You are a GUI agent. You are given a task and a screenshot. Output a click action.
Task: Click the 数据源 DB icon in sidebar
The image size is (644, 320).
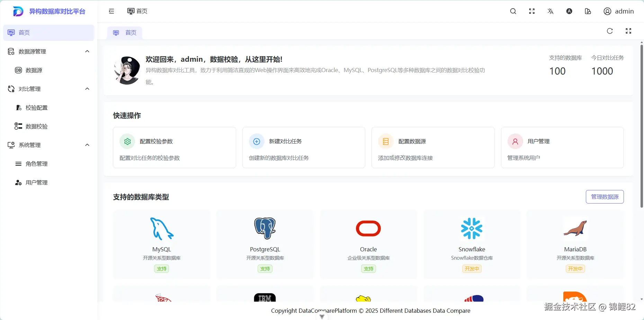pos(18,70)
